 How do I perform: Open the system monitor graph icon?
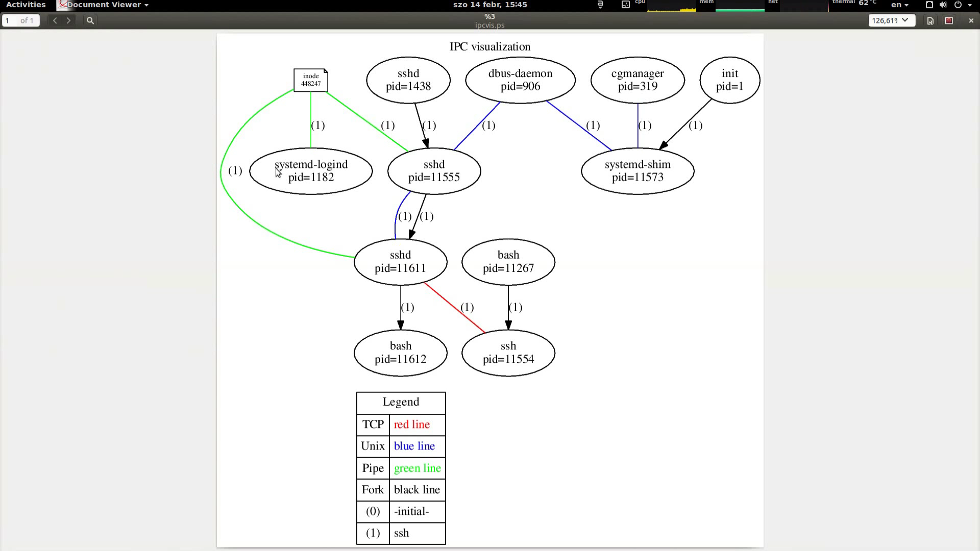click(x=625, y=5)
